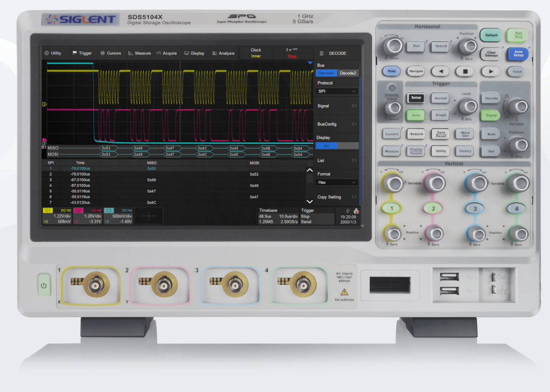Tap the USB status icon on screen
The image size is (550, 392).
pyautogui.click(x=348, y=211)
